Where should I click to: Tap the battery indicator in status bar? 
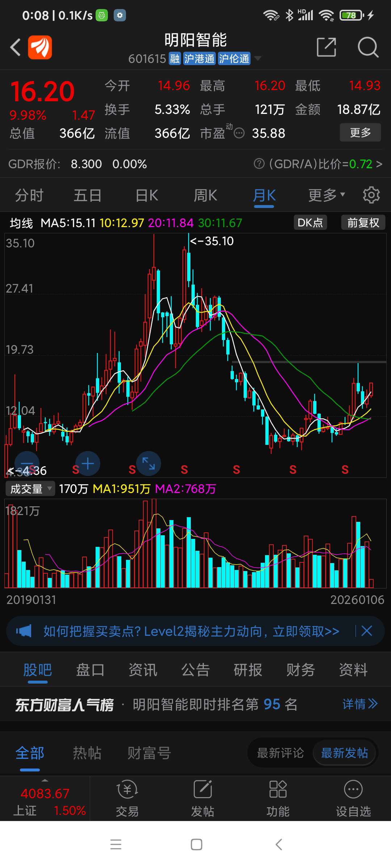(x=352, y=15)
